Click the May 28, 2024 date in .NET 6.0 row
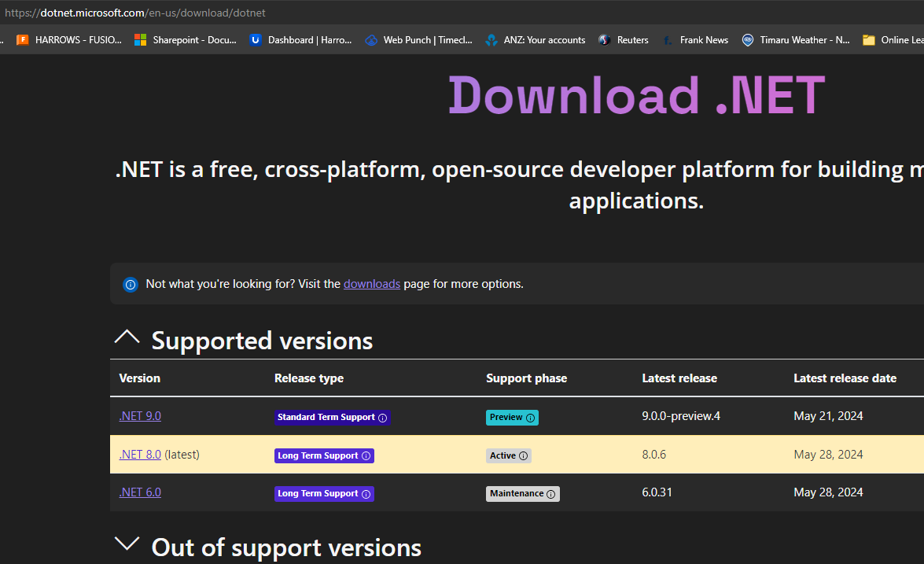Screen dimensions: 924x564 tap(828, 492)
